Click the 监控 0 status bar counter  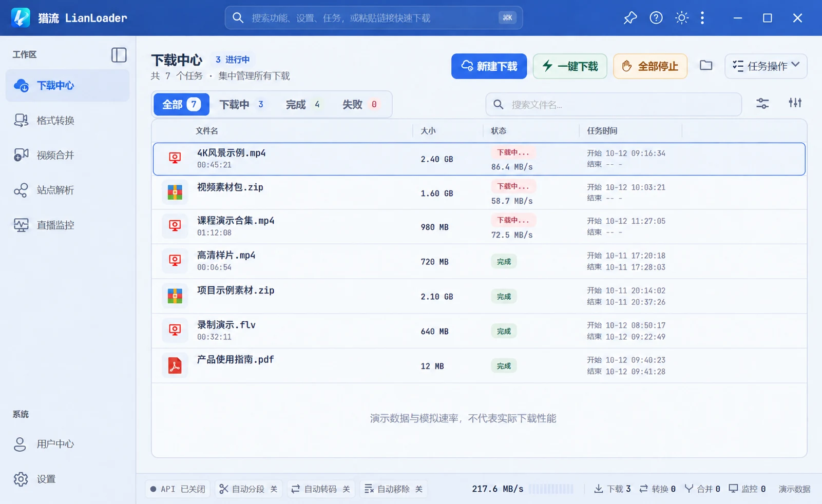[747, 489]
